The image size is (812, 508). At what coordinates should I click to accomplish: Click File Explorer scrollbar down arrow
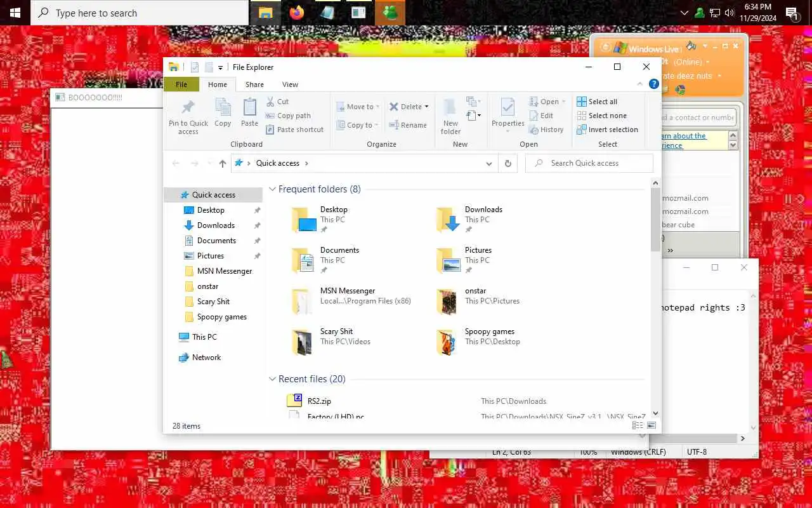655,413
